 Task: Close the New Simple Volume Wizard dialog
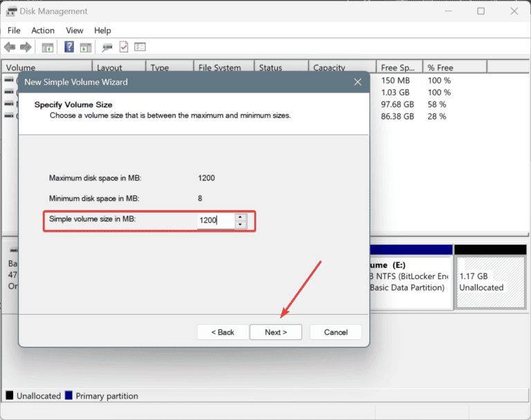(x=357, y=82)
